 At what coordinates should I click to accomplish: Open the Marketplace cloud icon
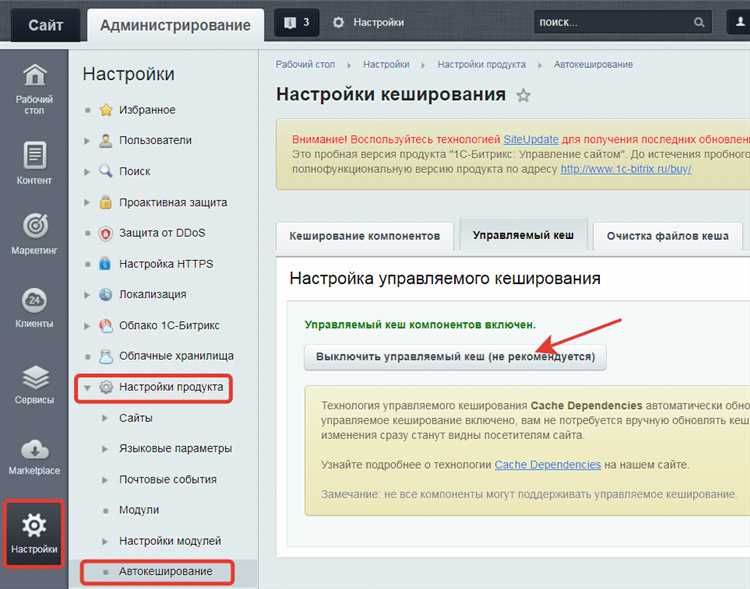click(x=34, y=450)
